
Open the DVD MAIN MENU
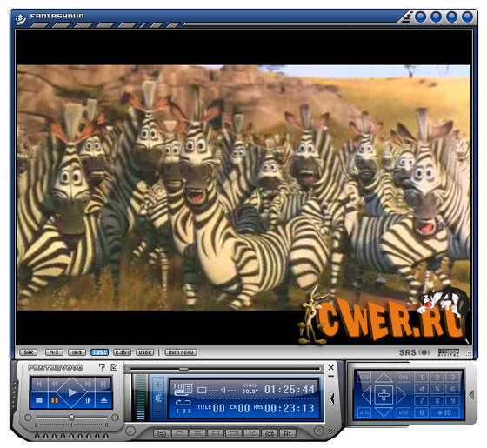point(181,352)
